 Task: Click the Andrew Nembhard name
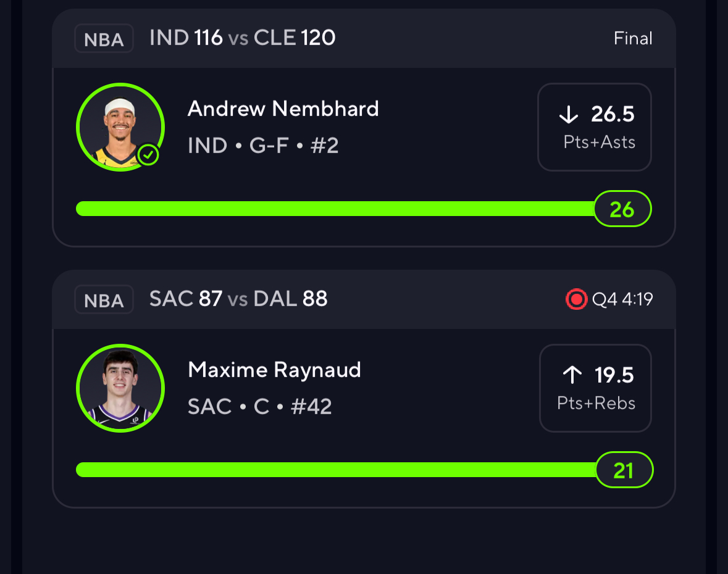283,109
